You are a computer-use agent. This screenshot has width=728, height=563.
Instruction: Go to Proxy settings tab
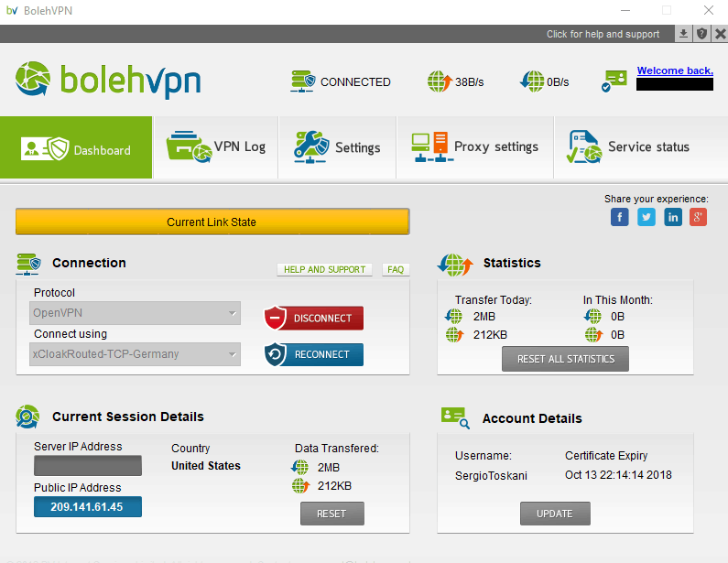click(475, 147)
